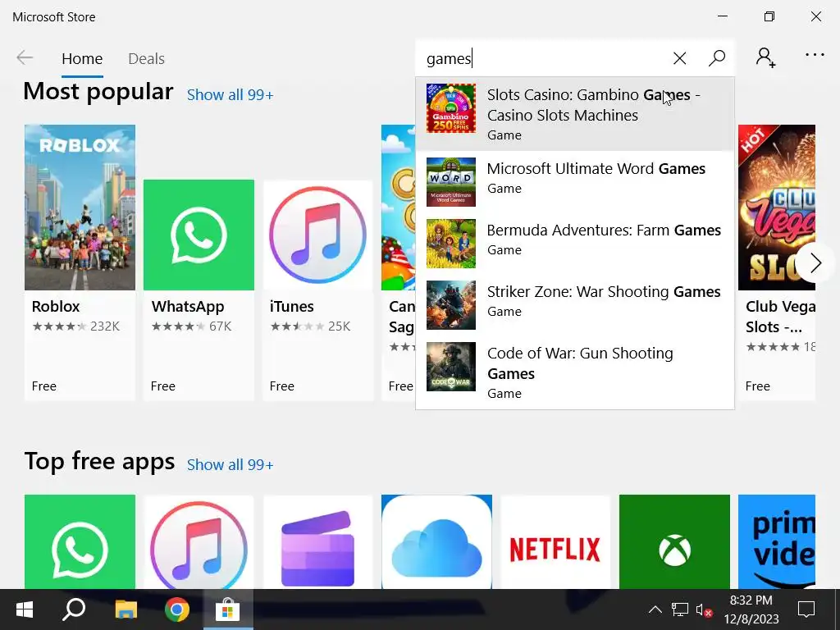This screenshot has width=840, height=630.
Task: Open the Xbox app tile
Action: point(674,541)
